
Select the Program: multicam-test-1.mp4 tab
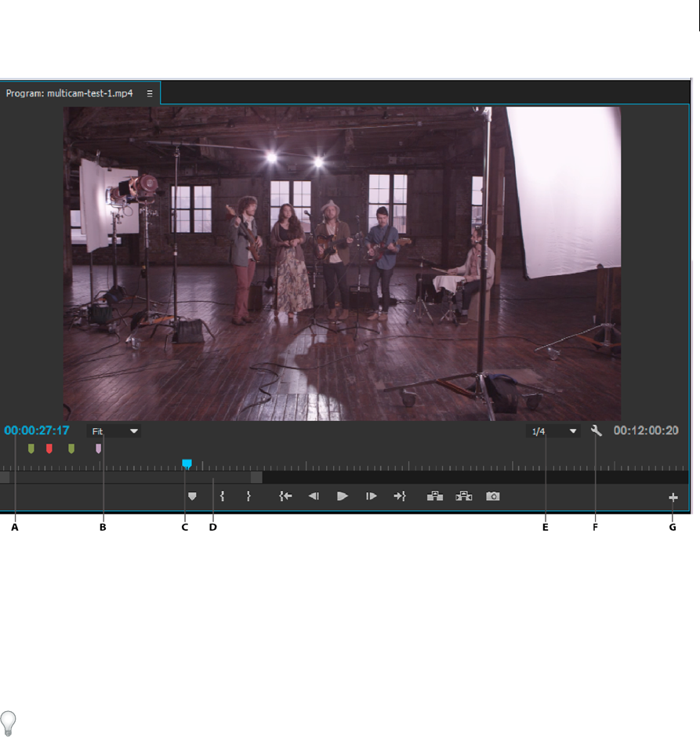pyautogui.click(x=70, y=93)
